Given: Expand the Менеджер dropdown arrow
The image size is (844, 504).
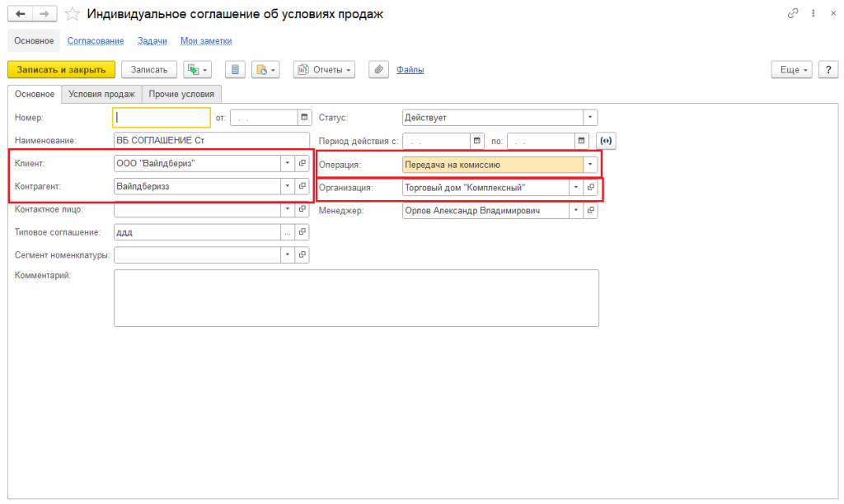Looking at the screenshot, I should [x=576, y=210].
